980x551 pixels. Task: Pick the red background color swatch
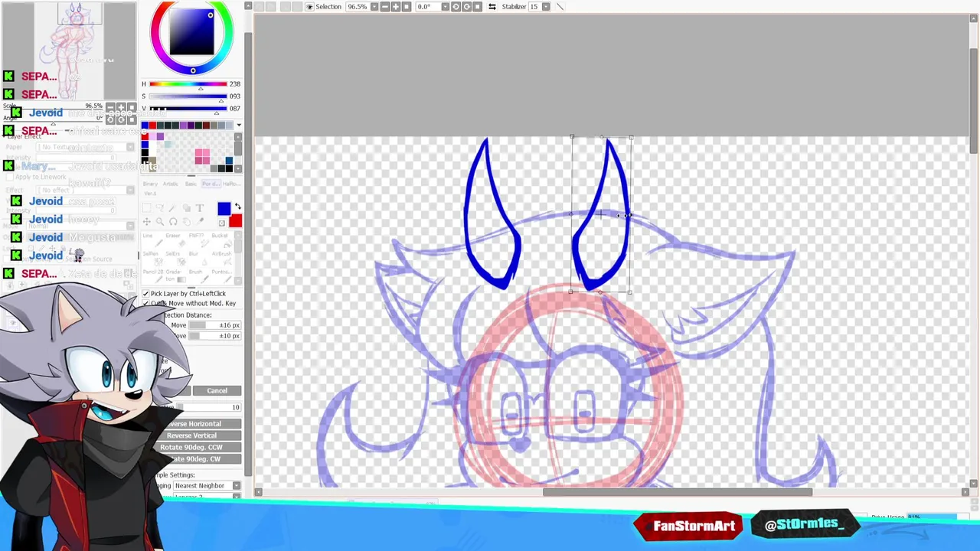click(235, 221)
